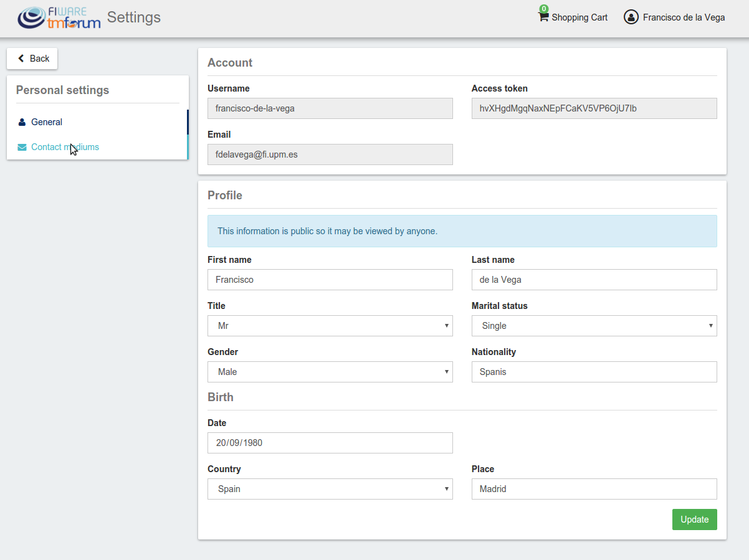Click the Contact mediums envelope icon

[x=22, y=148]
